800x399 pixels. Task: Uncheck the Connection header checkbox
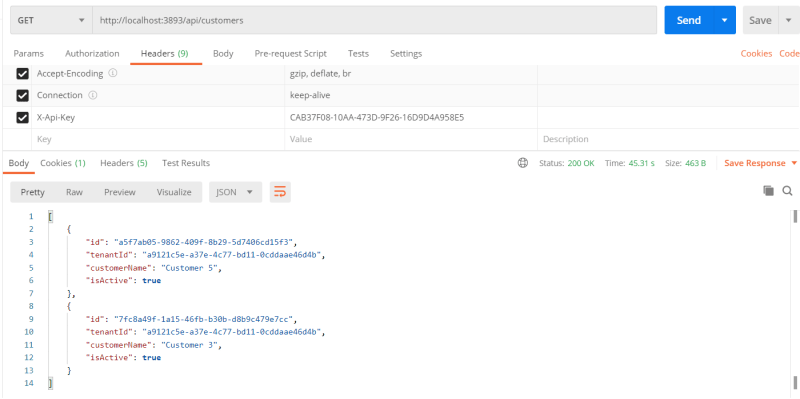22,96
